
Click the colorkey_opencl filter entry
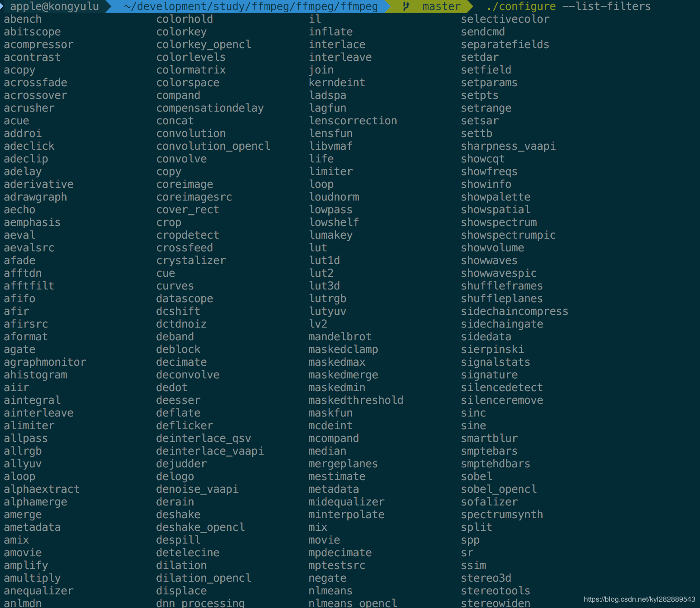(x=204, y=44)
